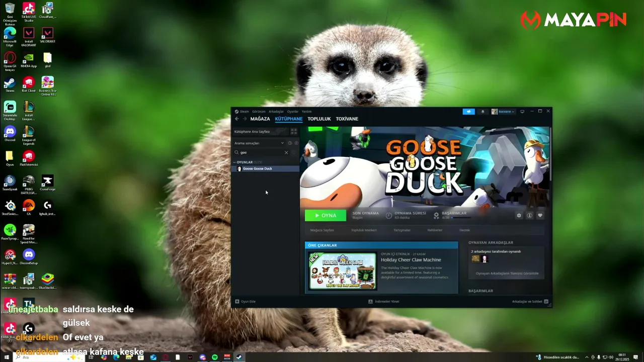Open the TikTok LIVE Studio desktop shortcut

pos(29,12)
